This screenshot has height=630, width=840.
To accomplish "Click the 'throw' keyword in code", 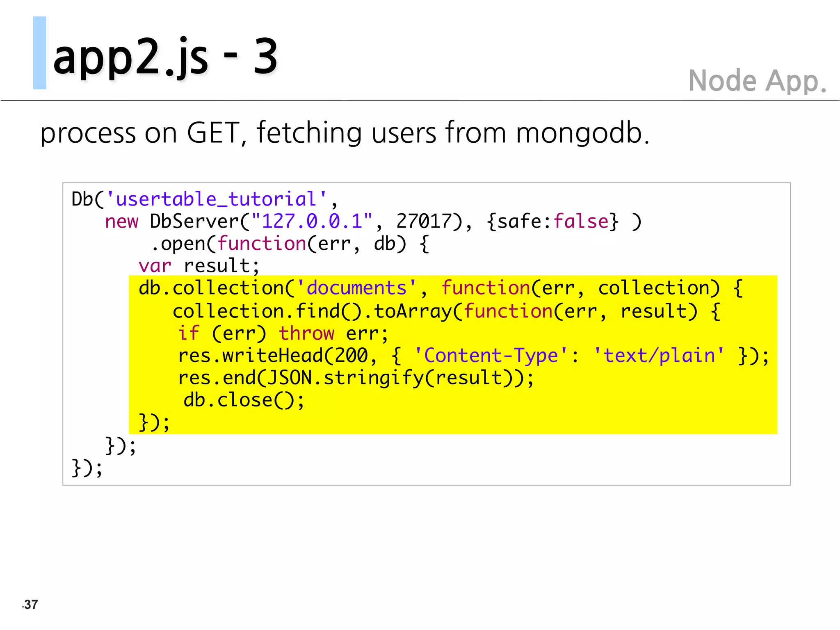I will (306, 333).
